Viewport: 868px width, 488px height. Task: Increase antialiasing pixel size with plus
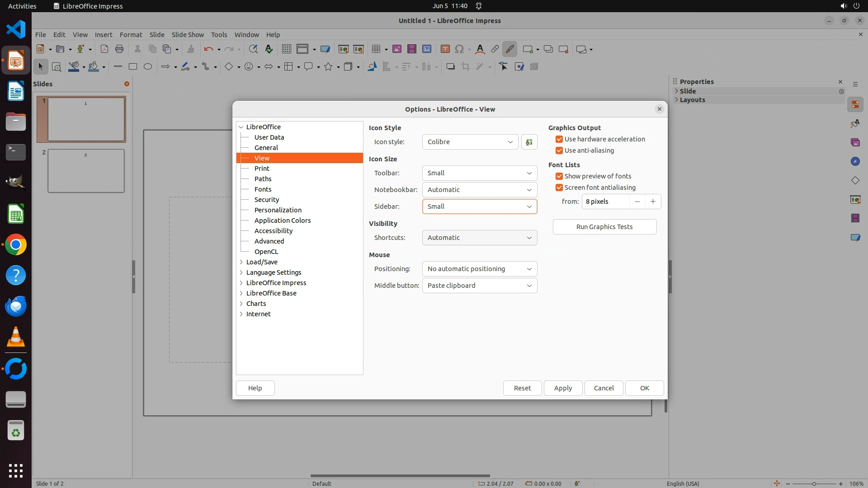coord(653,202)
